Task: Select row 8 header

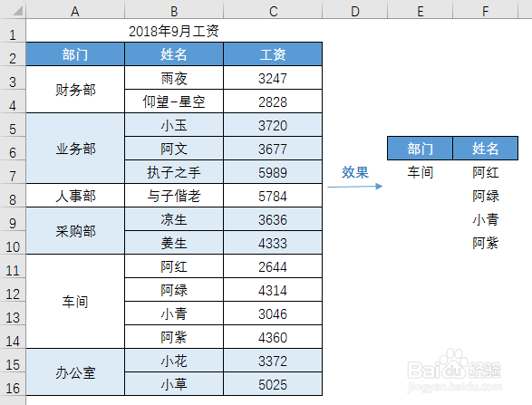Action: (13, 196)
